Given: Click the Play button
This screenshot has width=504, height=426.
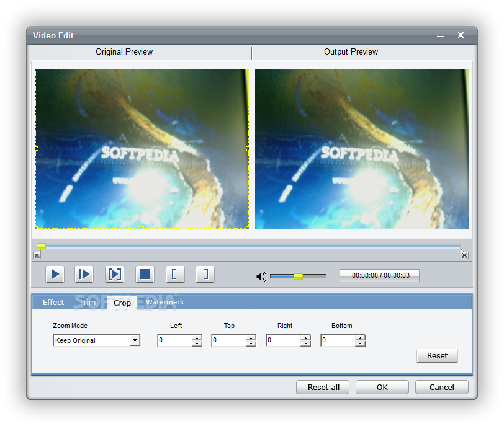Looking at the screenshot, I should coord(55,275).
